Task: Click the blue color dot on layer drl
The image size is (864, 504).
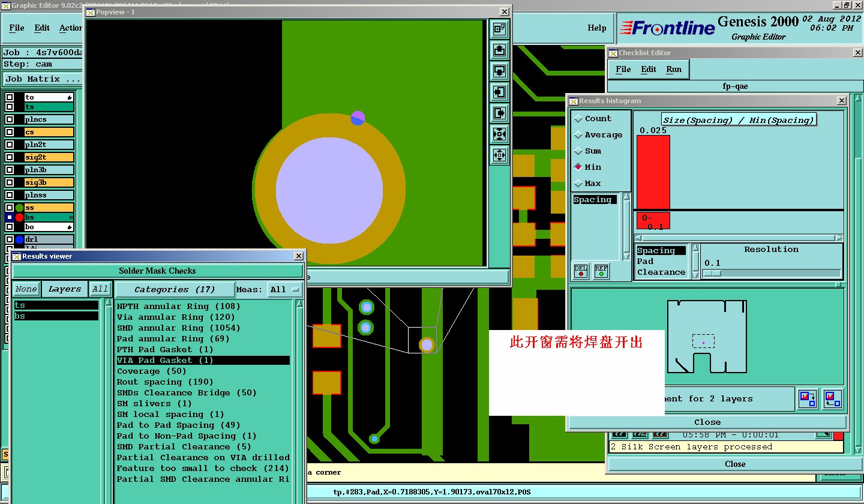Action: click(x=19, y=239)
